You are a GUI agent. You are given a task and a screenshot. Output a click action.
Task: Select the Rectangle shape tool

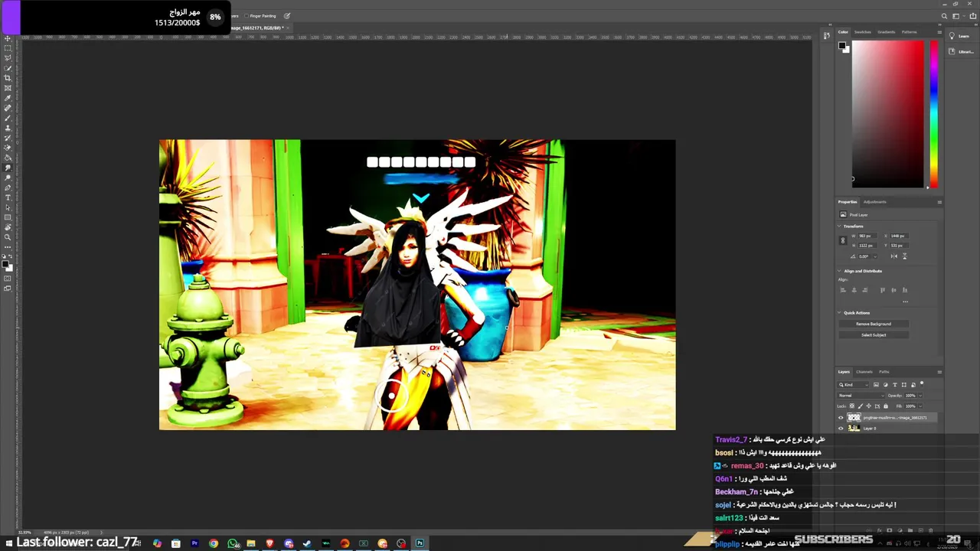(x=7, y=217)
